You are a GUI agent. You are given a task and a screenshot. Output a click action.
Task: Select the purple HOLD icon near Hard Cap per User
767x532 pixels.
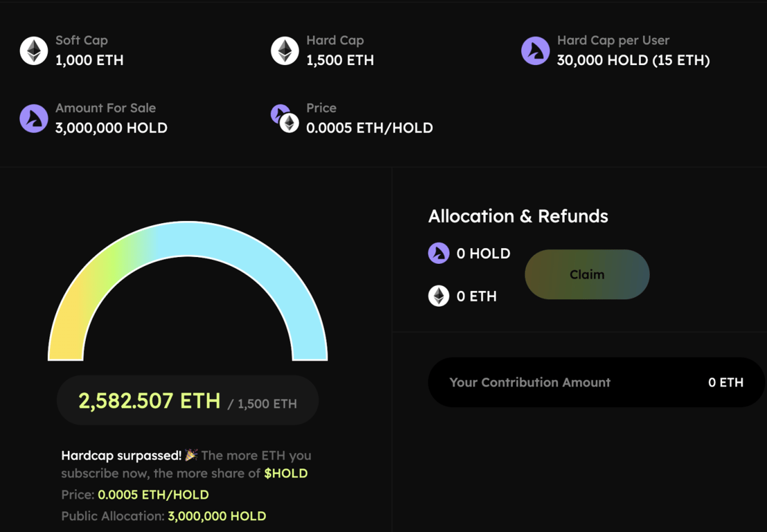point(535,50)
